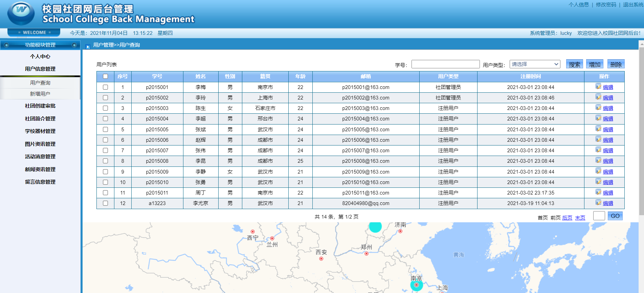Check the box for user 赵辉

[106, 140]
